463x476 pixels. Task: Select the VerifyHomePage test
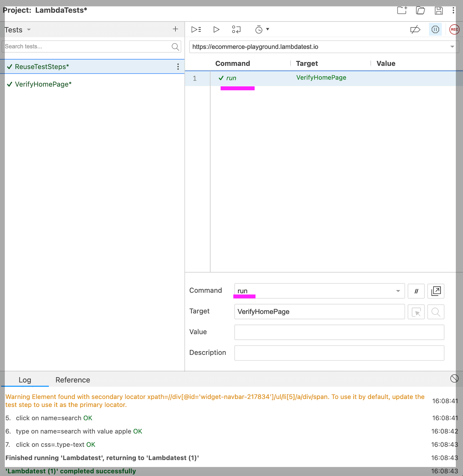coord(92,84)
